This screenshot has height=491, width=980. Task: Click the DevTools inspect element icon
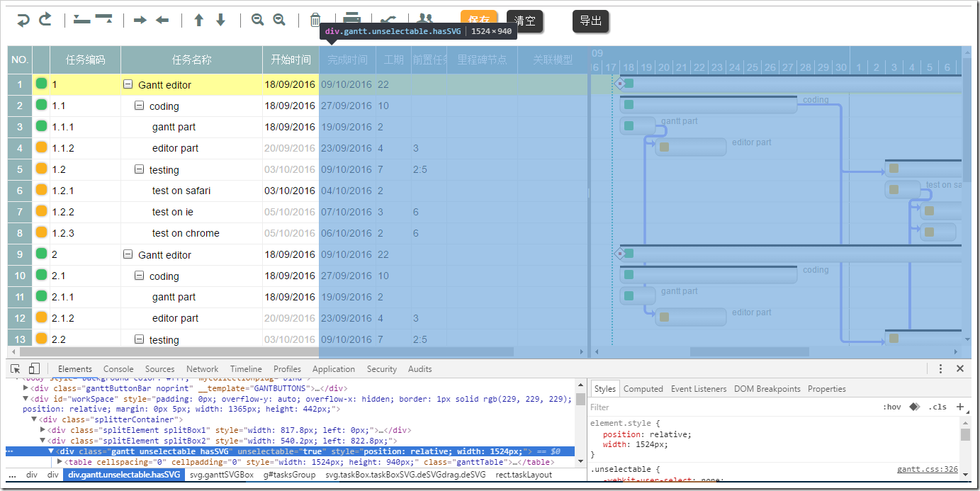tap(16, 368)
